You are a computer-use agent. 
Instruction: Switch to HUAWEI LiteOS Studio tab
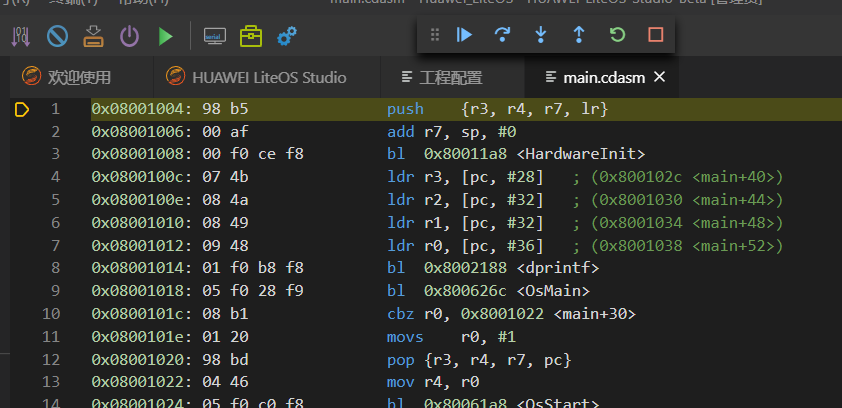[x=267, y=77]
